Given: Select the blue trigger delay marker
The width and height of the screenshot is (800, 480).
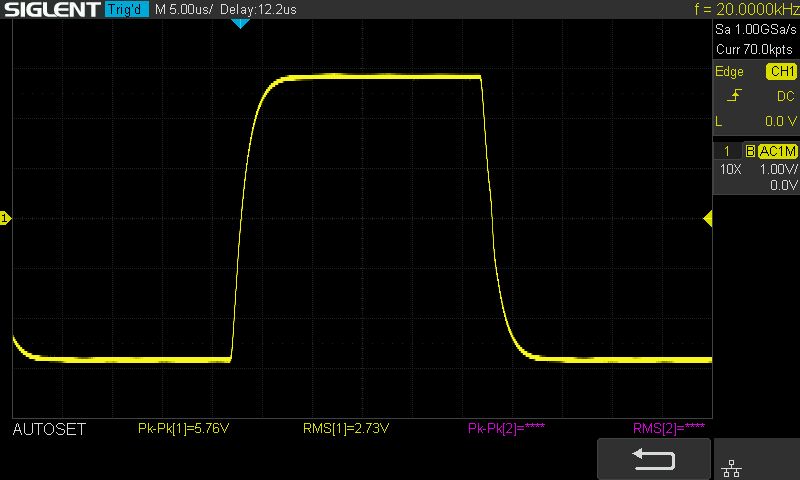Looking at the screenshot, I should click(240, 23).
